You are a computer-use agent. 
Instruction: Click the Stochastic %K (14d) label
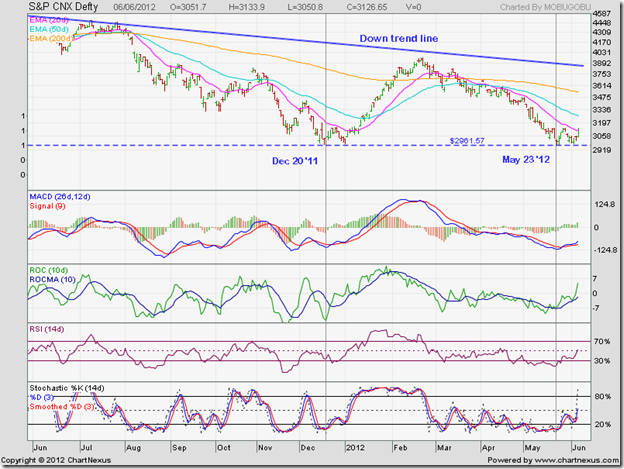67,388
